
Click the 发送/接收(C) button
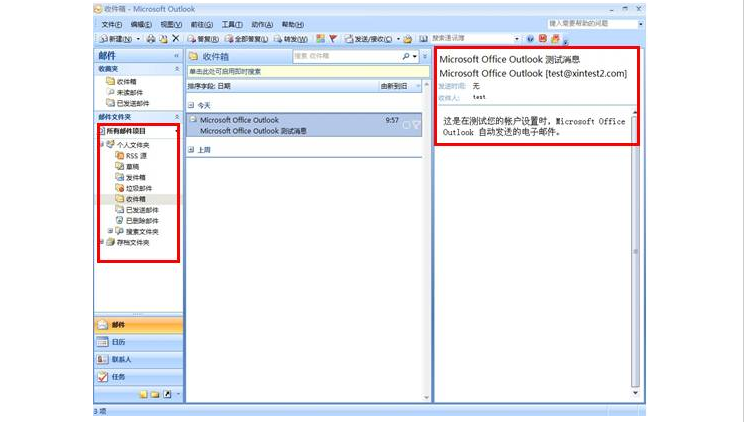coord(369,39)
